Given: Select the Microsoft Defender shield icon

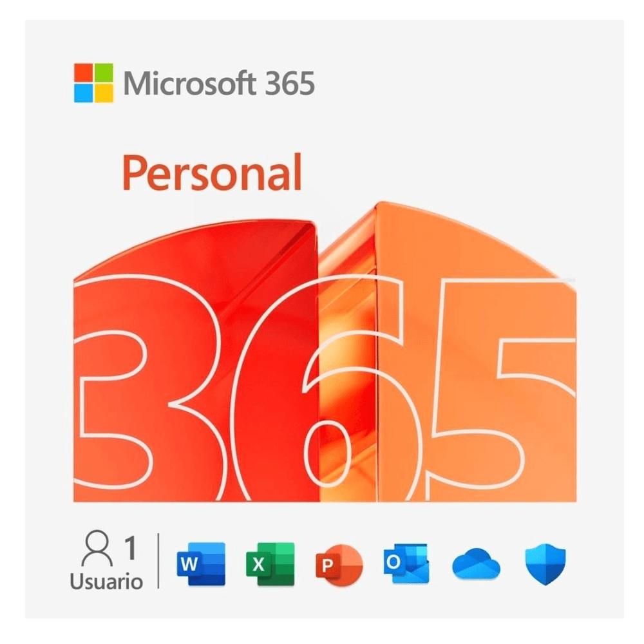Looking at the screenshot, I should 545,564.
